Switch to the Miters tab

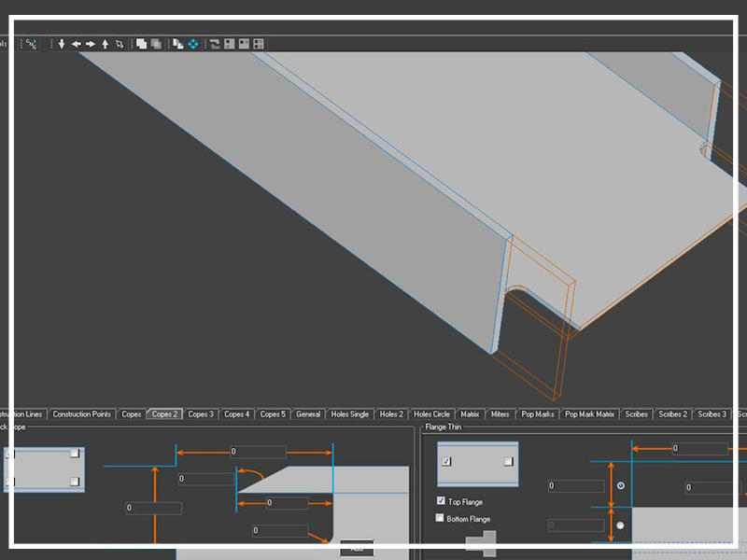pos(500,413)
